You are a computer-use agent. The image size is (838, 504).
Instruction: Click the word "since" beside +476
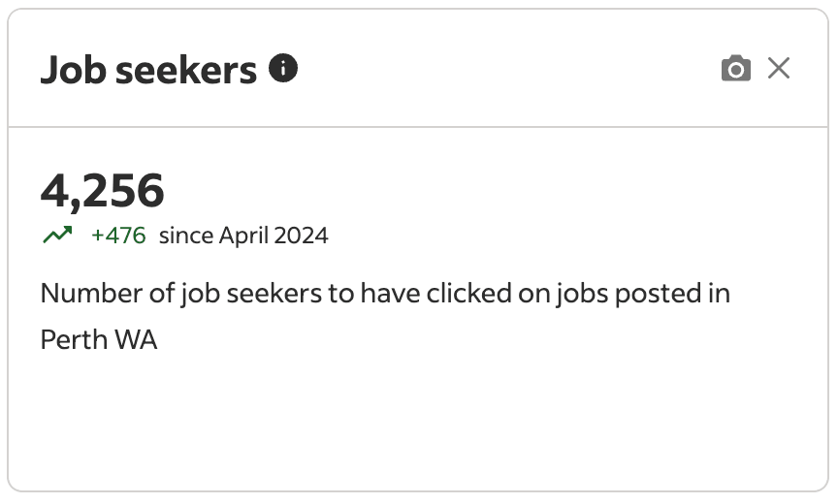coord(185,236)
